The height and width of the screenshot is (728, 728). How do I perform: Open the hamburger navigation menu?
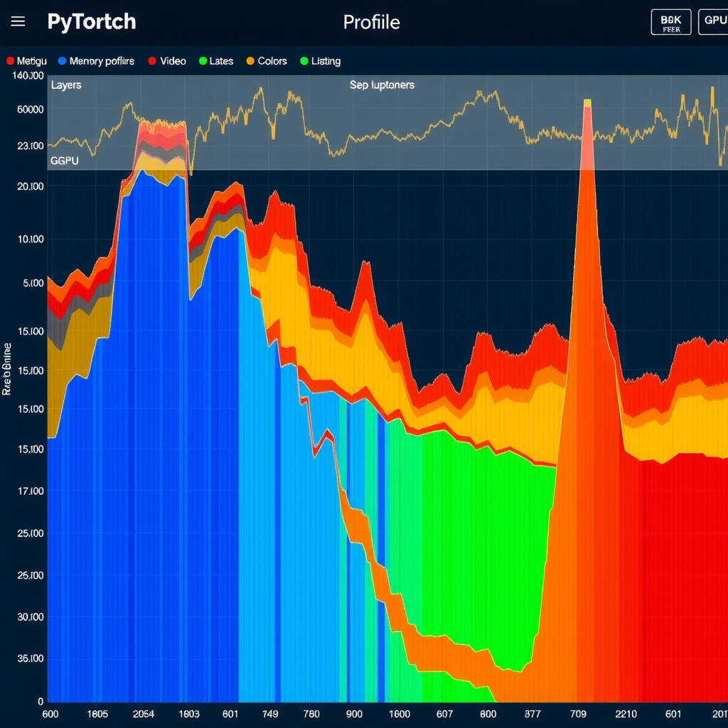click(17, 21)
